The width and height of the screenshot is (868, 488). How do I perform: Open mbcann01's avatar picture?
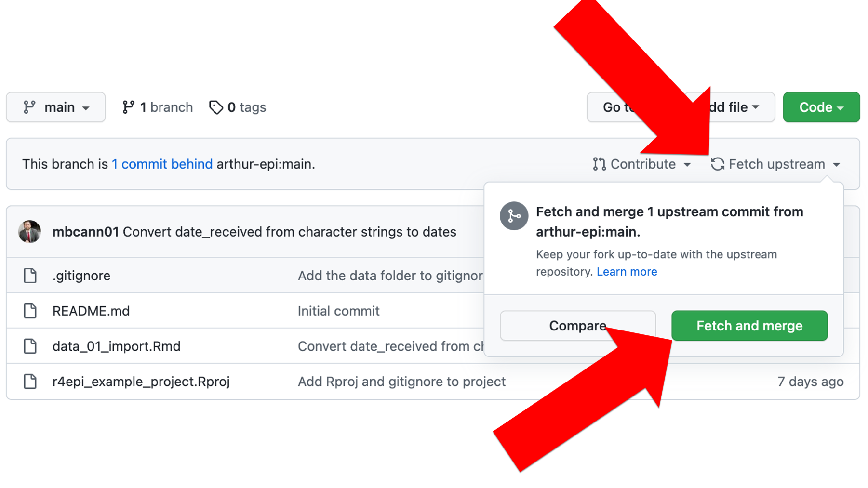(x=29, y=232)
